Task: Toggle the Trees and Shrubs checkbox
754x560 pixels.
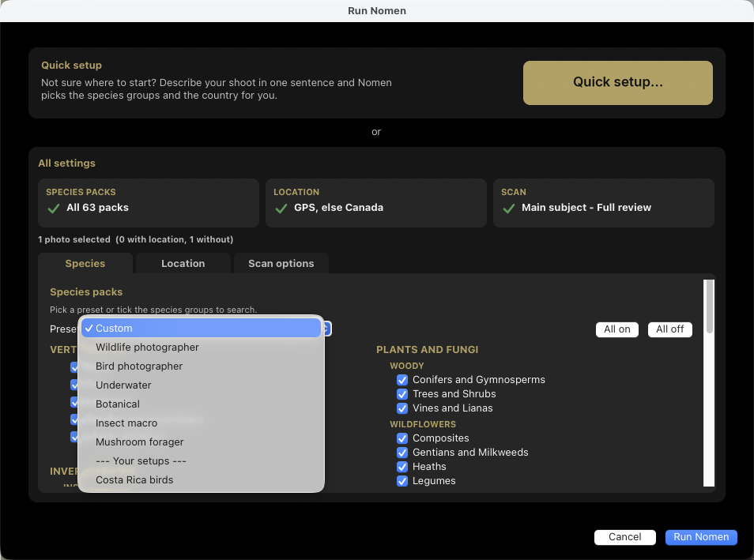Action: (402, 394)
